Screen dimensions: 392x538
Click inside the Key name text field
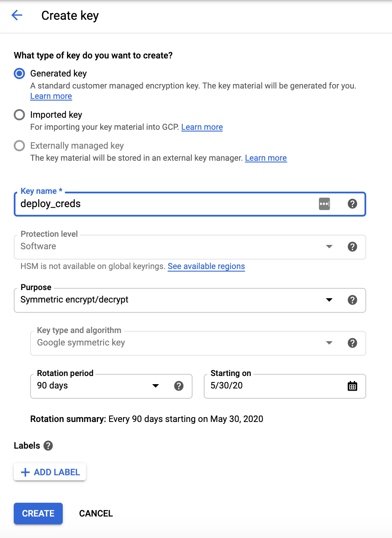click(x=129, y=204)
